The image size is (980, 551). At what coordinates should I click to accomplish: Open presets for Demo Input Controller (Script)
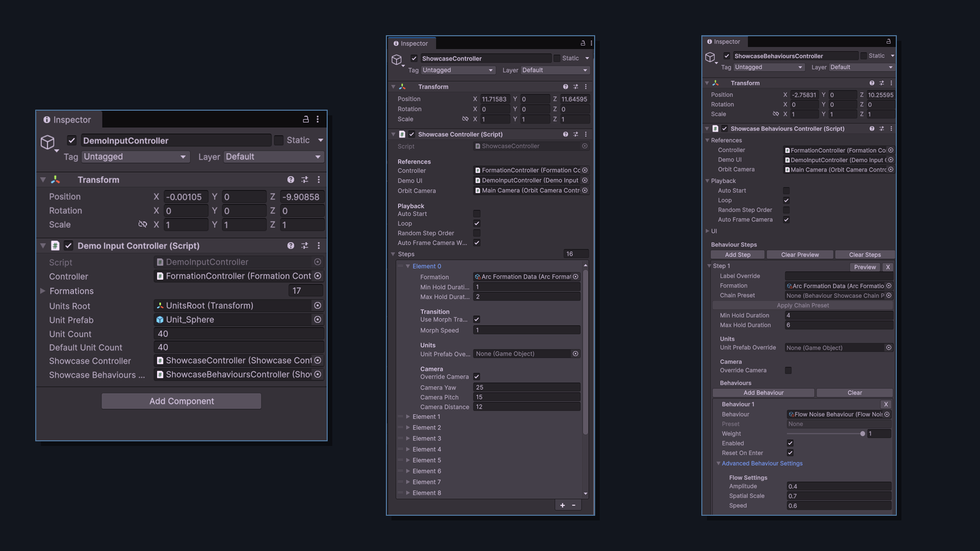pos(305,245)
